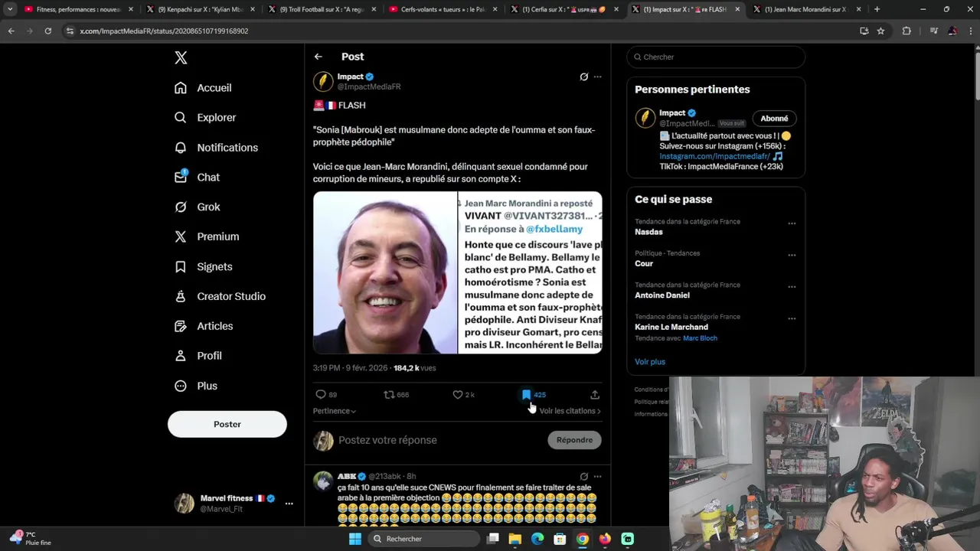This screenshot has width=980, height=551.
Task: Expand the tab search dropdown
Action: point(10,9)
